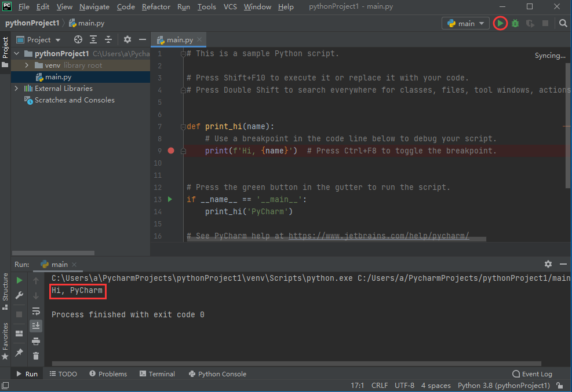Screen dimensions: 572x392
Task: Fold comment block at line 1
Action: click(x=183, y=54)
